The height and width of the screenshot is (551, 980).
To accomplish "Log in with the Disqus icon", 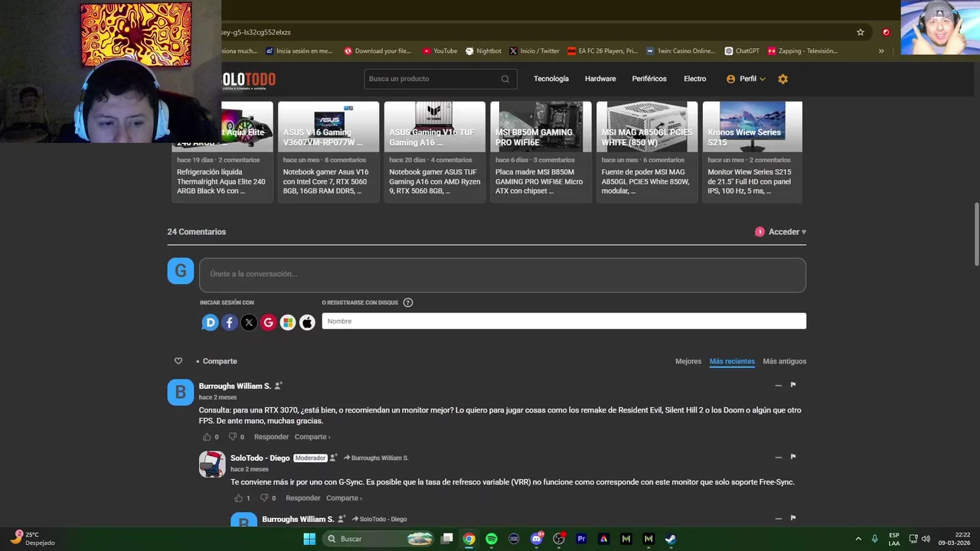I will click(210, 323).
